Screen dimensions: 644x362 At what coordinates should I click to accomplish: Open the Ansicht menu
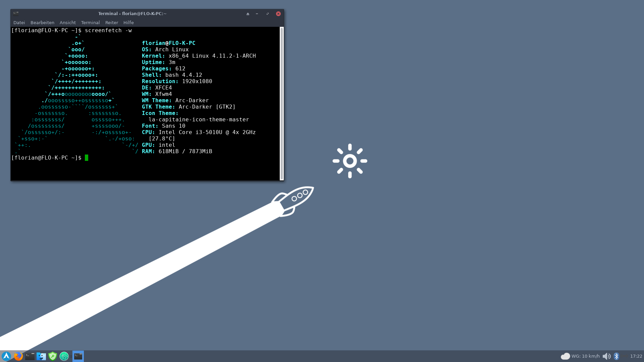[x=67, y=22]
